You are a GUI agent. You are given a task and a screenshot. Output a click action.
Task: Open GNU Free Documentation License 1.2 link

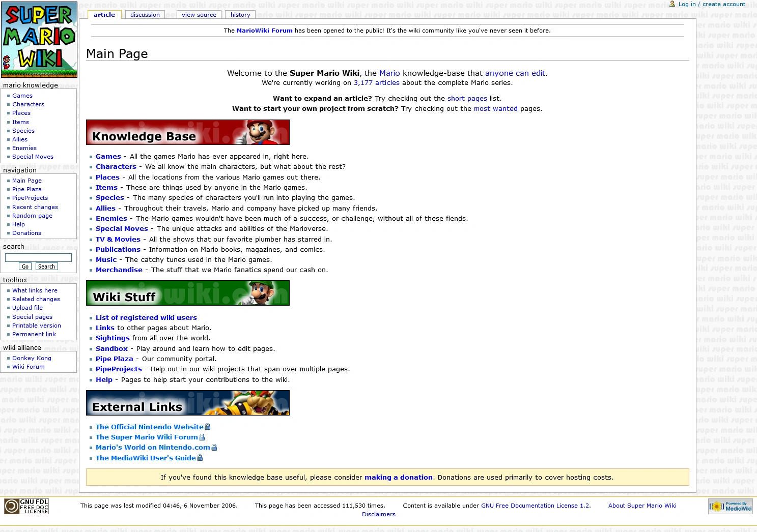(x=536, y=506)
